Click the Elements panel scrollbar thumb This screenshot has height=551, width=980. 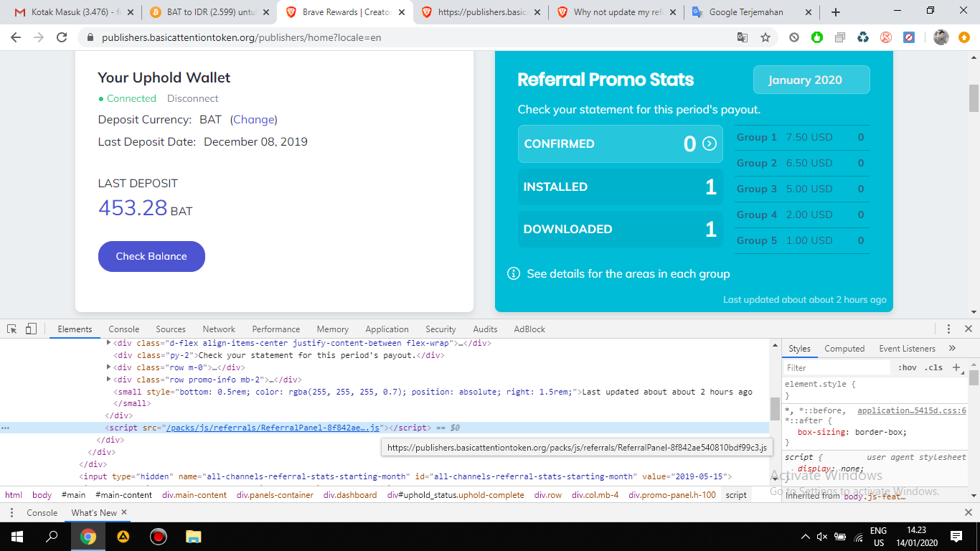click(775, 409)
